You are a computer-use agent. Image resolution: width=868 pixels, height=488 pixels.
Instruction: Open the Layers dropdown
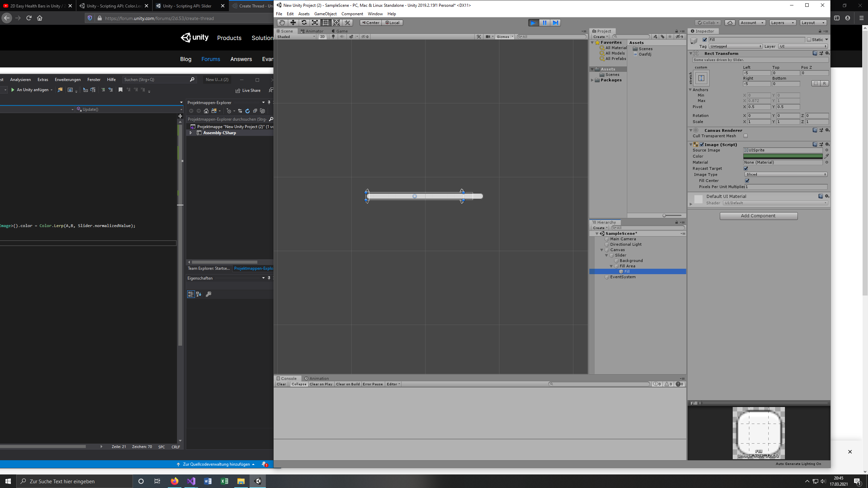(x=782, y=23)
